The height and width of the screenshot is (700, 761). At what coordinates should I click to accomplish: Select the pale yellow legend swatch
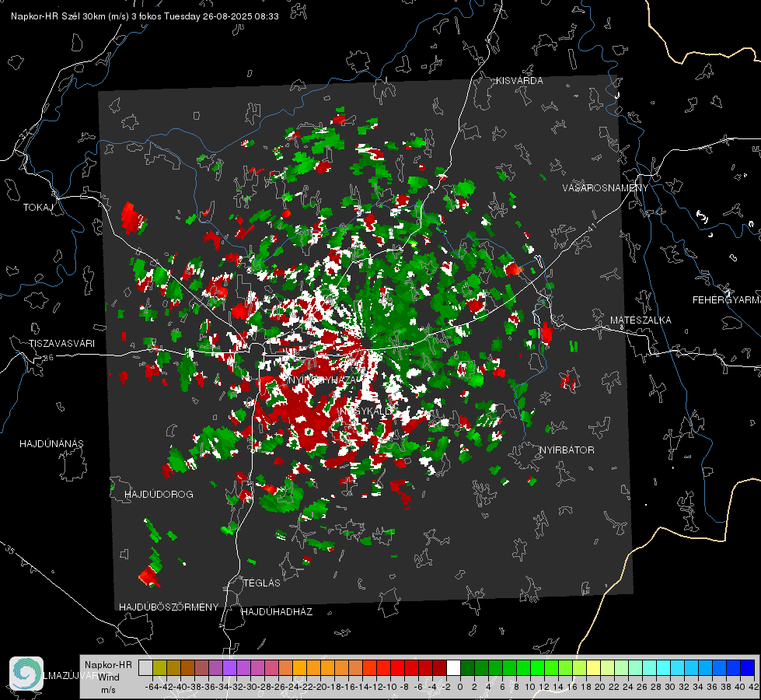point(593,667)
